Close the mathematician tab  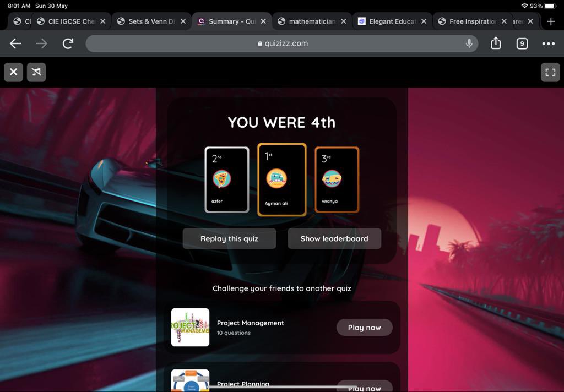pos(344,21)
